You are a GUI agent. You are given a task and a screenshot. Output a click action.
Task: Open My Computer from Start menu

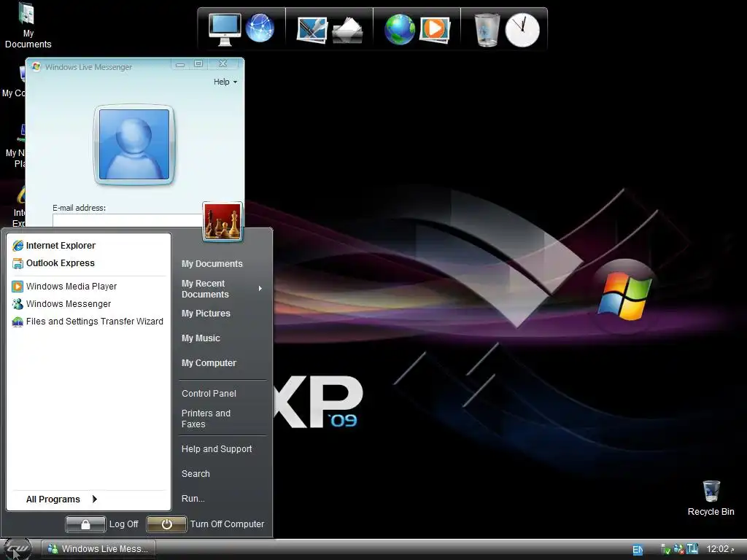point(209,363)
